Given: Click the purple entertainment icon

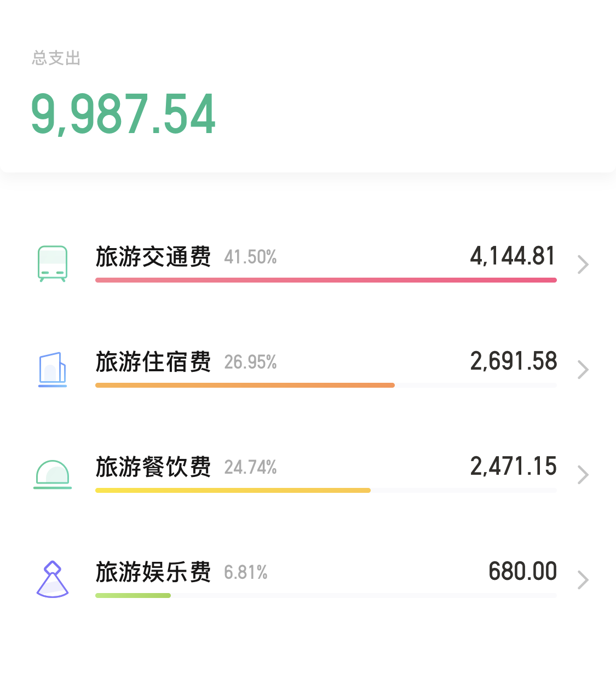Looking at the screenshot, I should coord(53,579).
